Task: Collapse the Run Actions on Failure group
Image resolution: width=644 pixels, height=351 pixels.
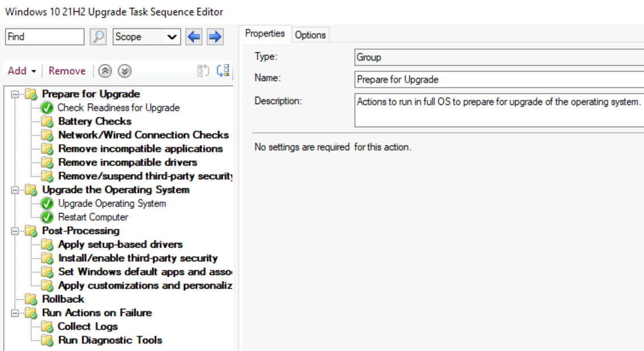Action: (x=15, y=313)
